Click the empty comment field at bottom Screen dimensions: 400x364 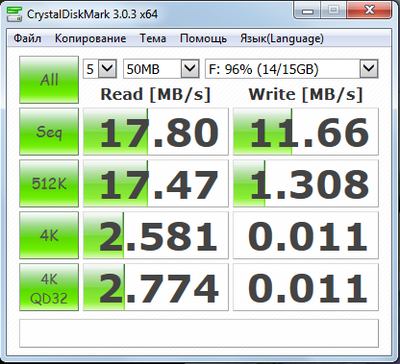click(199, 333)
